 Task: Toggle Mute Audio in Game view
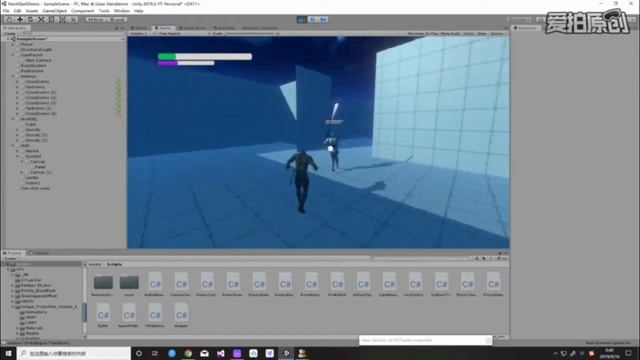pos(451,33)
